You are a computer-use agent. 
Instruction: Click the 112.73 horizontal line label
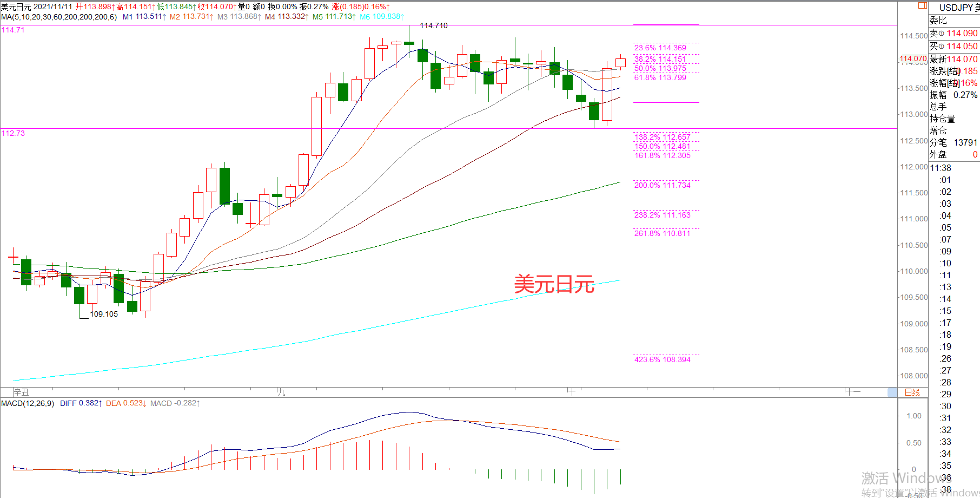(13, 133)
